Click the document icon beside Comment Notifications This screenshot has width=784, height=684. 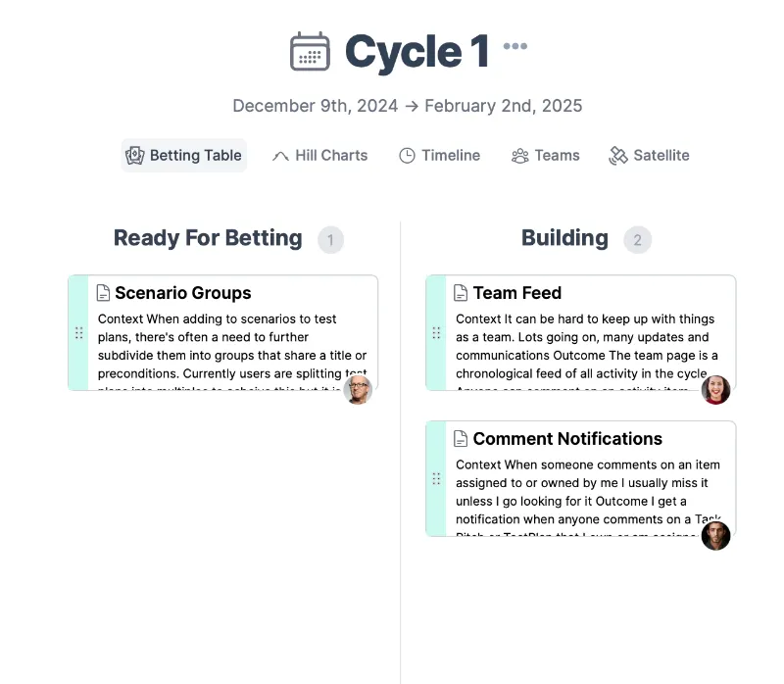tap(461, 438)
